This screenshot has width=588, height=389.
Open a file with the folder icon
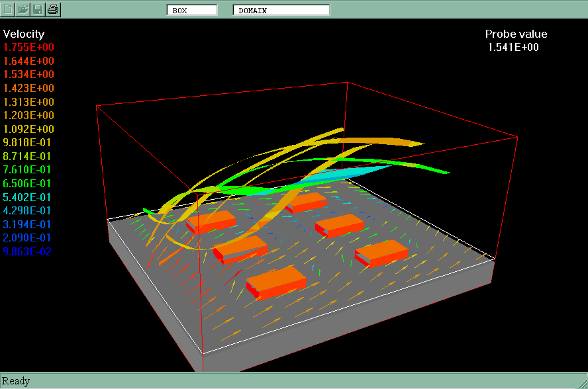point(23,9)
